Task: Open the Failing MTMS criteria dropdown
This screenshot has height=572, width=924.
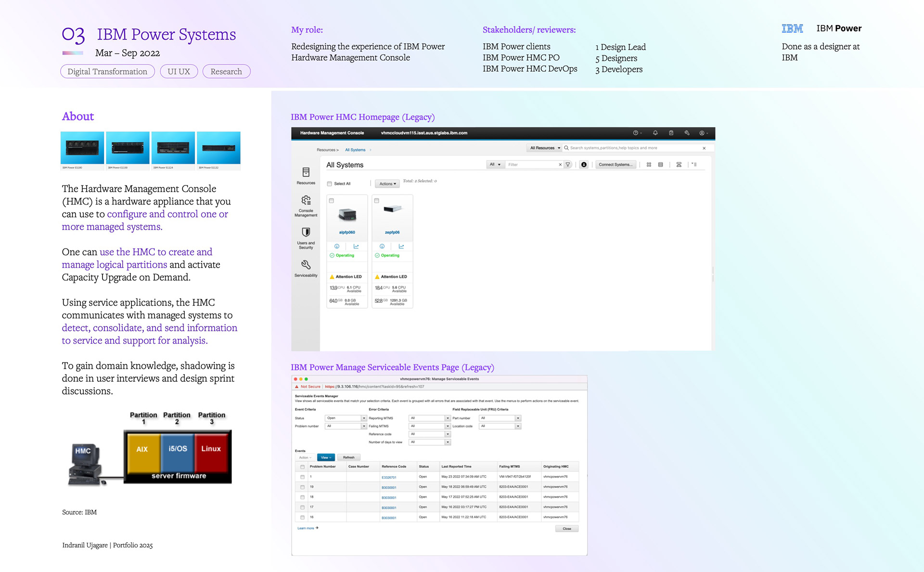Action: tap(430, 426)
